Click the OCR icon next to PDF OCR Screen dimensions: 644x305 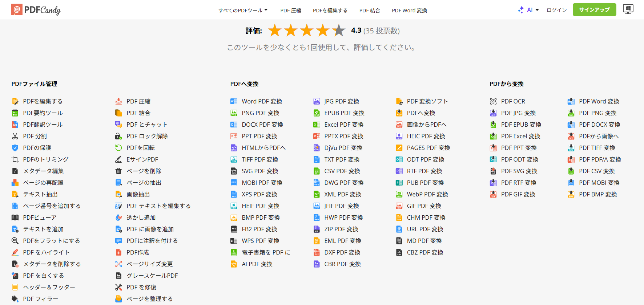(x=493, y=101)
